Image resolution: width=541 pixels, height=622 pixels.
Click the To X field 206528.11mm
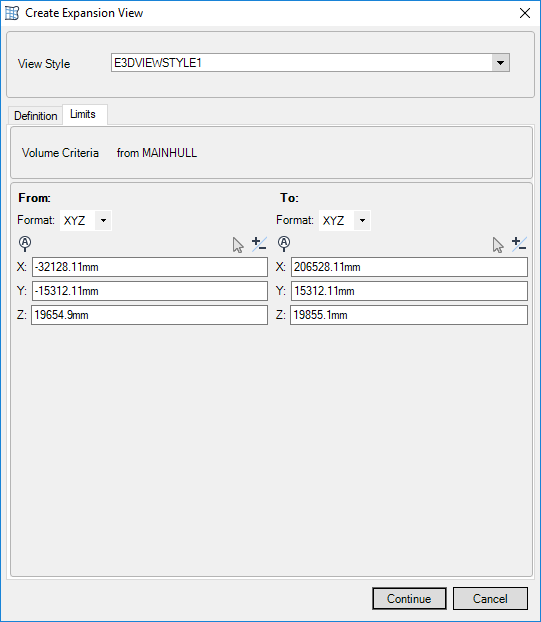tap(409, 267)
